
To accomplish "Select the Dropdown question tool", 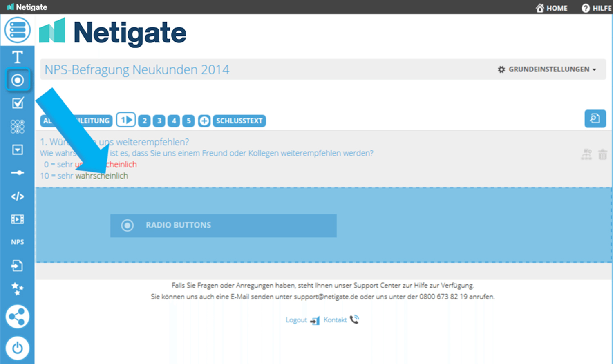I will click(18, 150).
